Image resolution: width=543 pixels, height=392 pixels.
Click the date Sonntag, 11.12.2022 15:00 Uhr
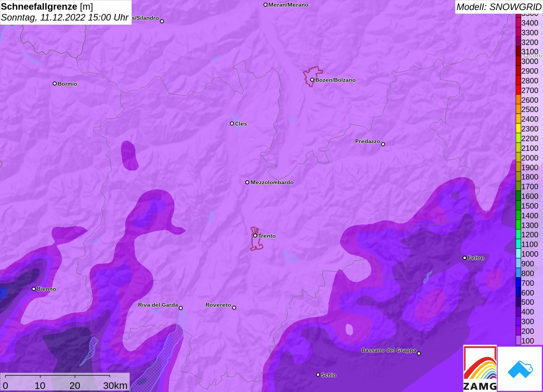[x=65, y=17]
